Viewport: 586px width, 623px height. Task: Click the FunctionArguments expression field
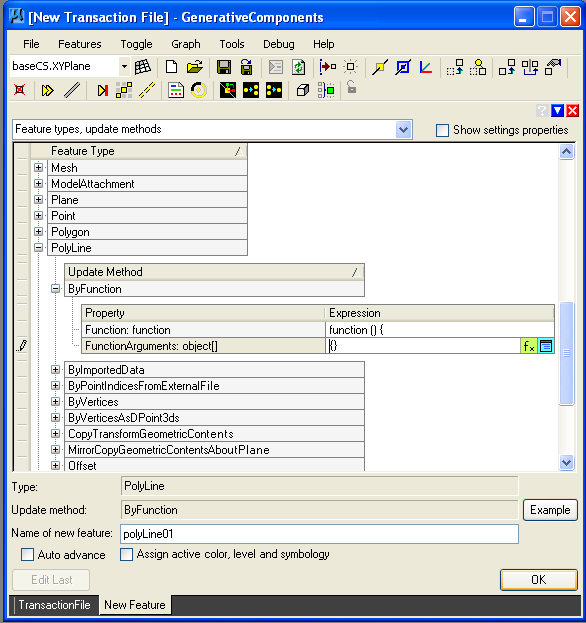[x=423, y=346]
